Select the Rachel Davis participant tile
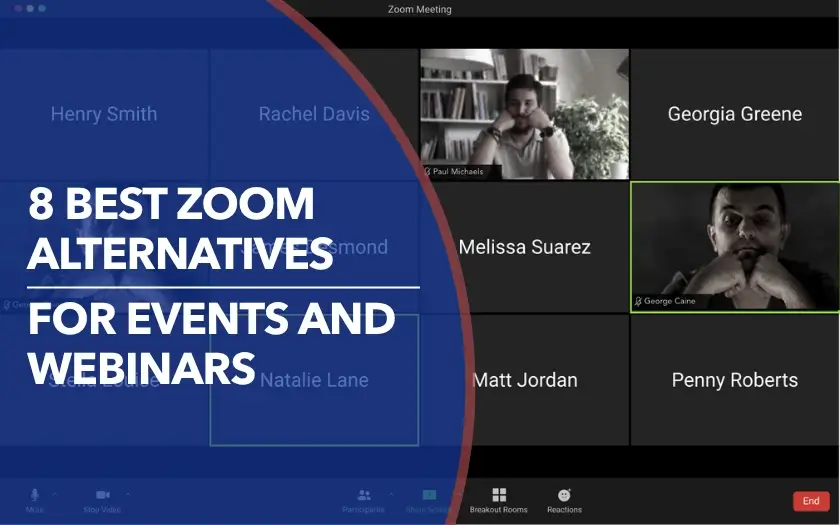The image size is (840, 525). [314, 114]
